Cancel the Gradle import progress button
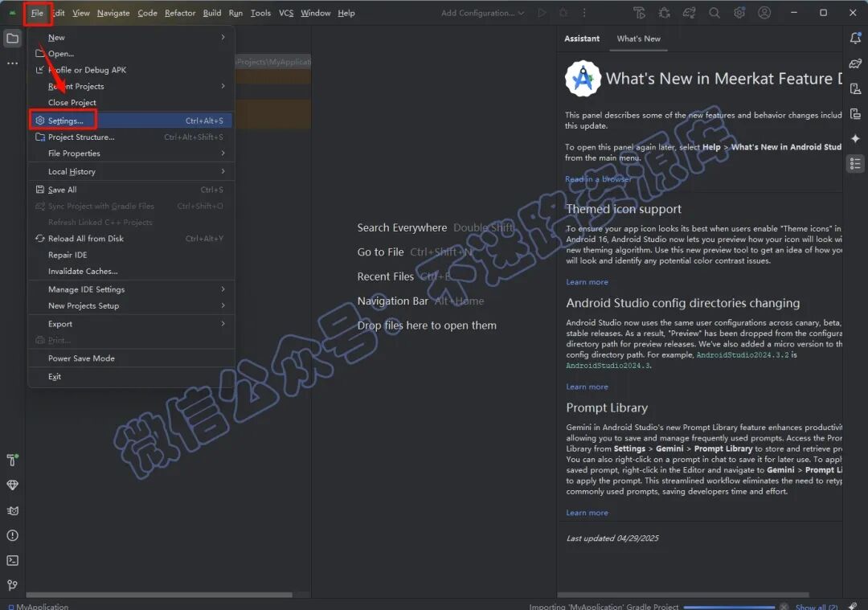This screenshot has height=610, width=868. pyautogui.click(x=784, y=607)
